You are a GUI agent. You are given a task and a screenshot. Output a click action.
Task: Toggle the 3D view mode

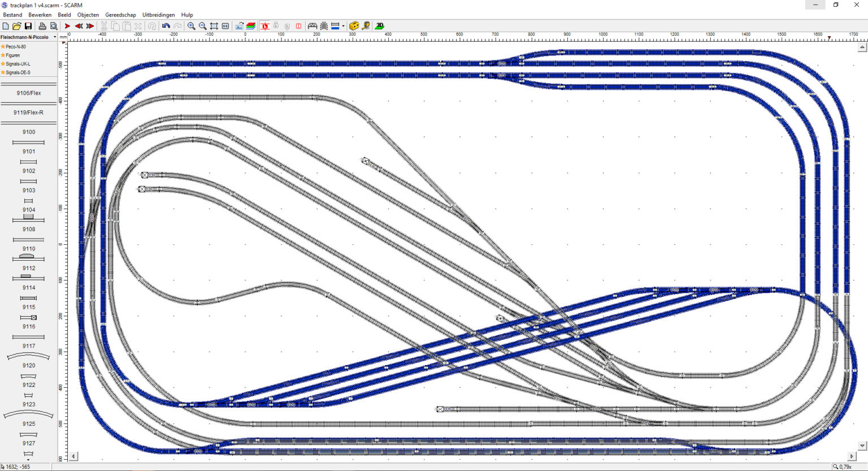point(380,26)
